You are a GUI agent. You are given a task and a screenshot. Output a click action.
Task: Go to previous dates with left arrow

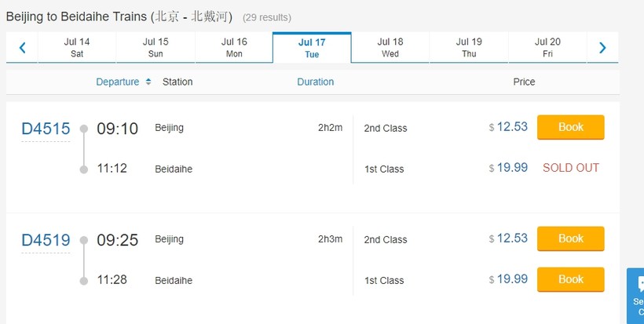(x=22, y=48)
